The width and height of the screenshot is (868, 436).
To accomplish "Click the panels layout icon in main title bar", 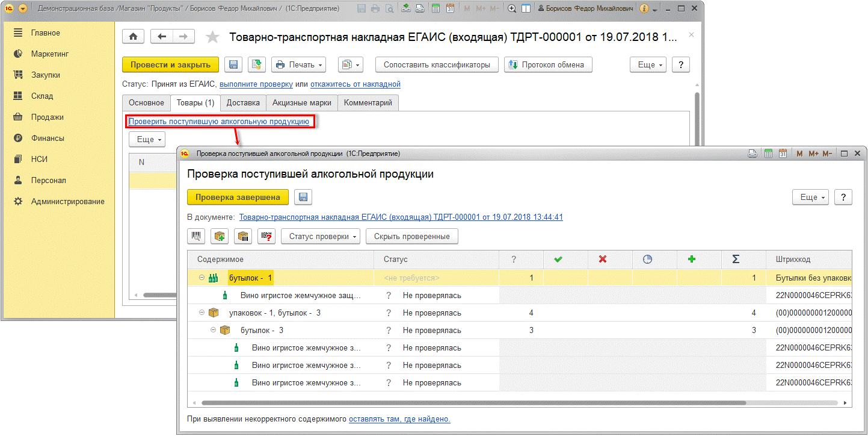I will (526, 8).
